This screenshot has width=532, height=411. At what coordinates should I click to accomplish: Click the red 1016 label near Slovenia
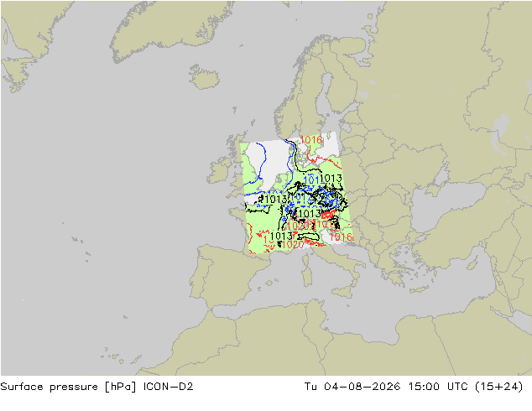tap(341, 237)
